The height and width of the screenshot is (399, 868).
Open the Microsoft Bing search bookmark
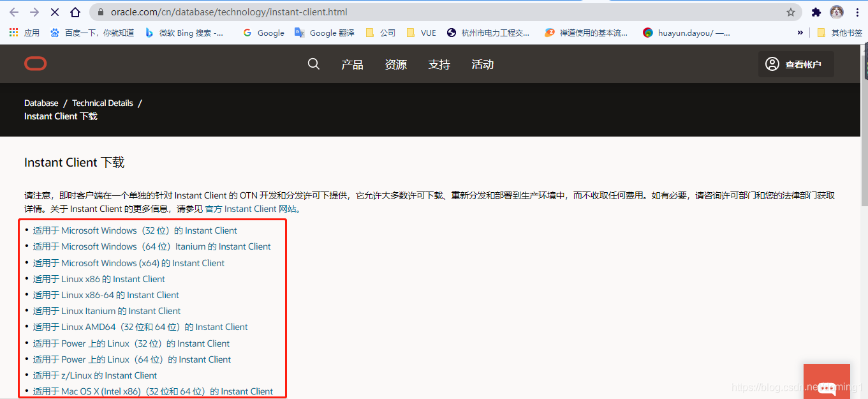pos(184,33)
